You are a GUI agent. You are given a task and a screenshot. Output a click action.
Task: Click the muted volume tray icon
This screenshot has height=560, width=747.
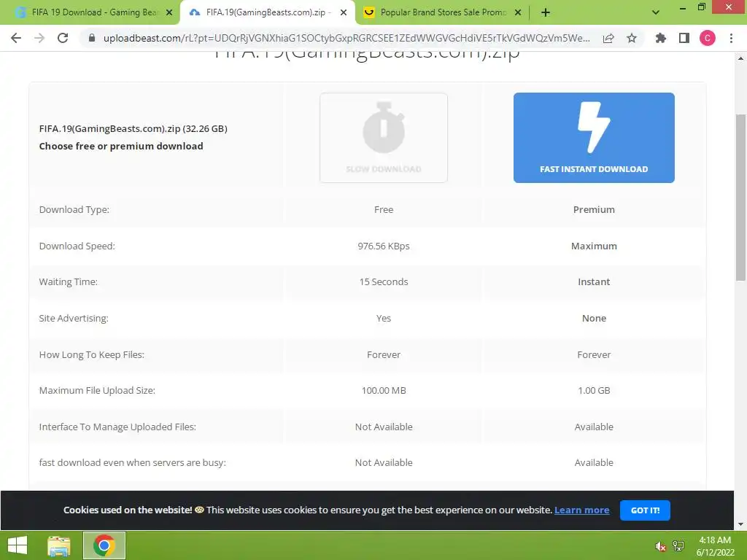tap(660, 546)
